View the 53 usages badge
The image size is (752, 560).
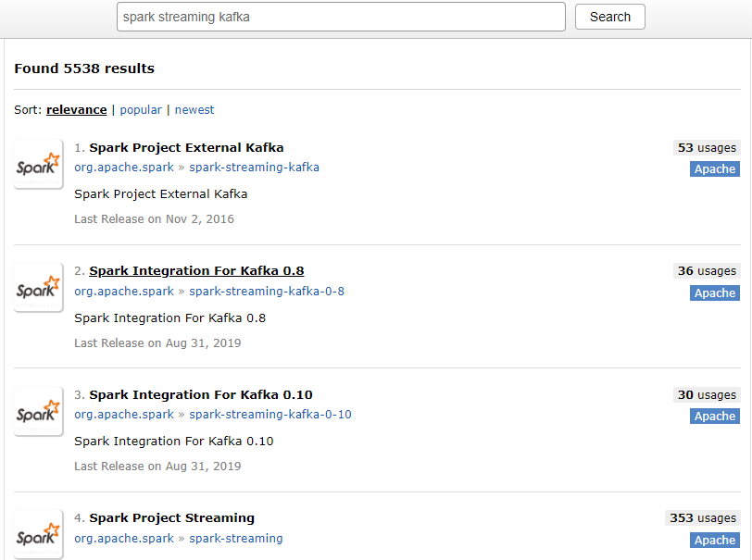(707, 148)
